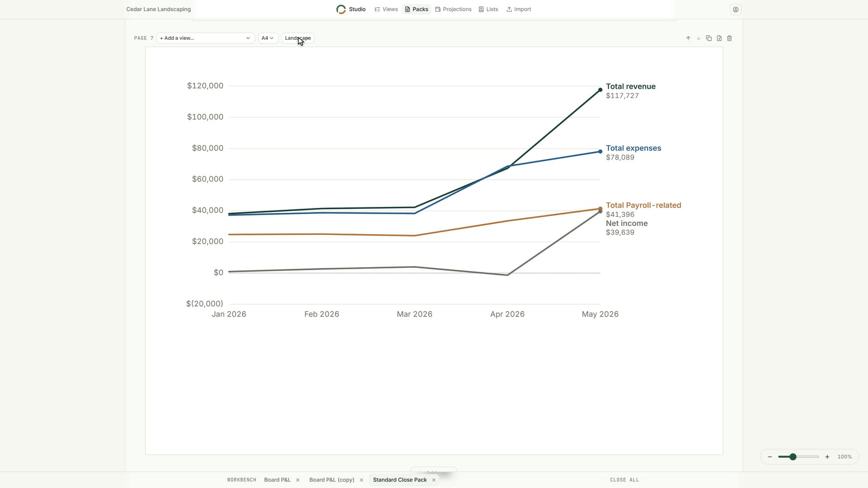Delete page 7 with trash icon
The width and height of the screenshot is (868, 488).
(x=730, y=38)
